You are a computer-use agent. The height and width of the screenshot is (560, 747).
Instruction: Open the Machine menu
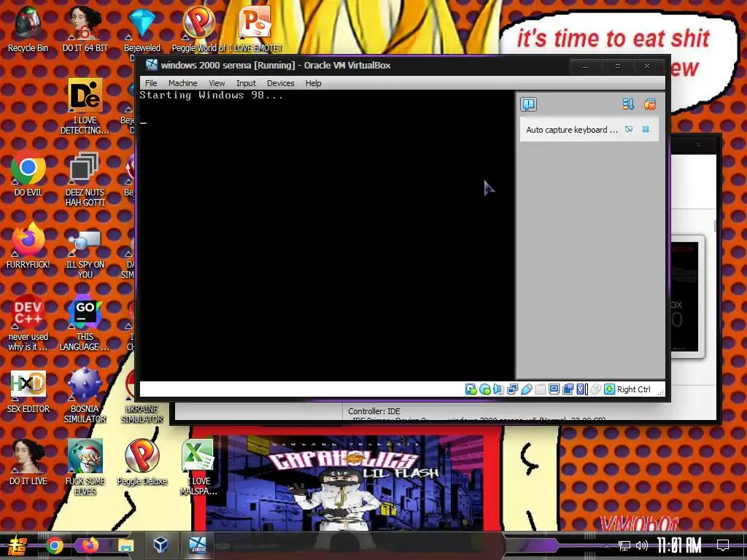click(182, 83)
